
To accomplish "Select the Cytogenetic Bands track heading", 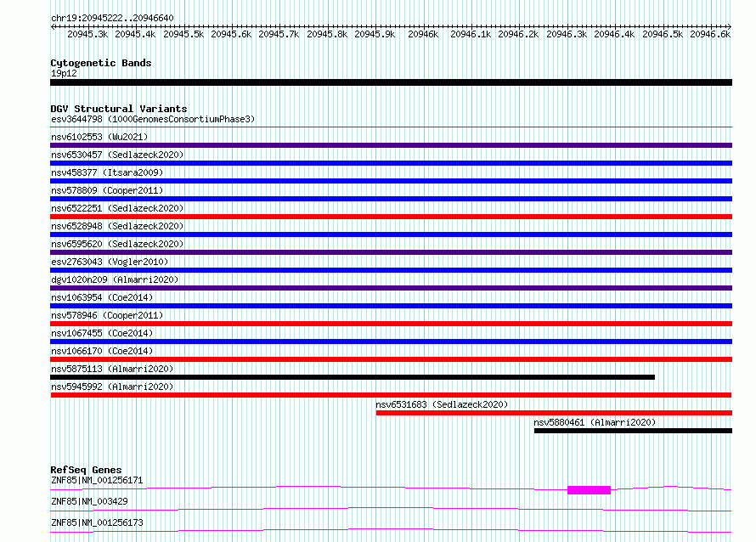I will (101, 63).
